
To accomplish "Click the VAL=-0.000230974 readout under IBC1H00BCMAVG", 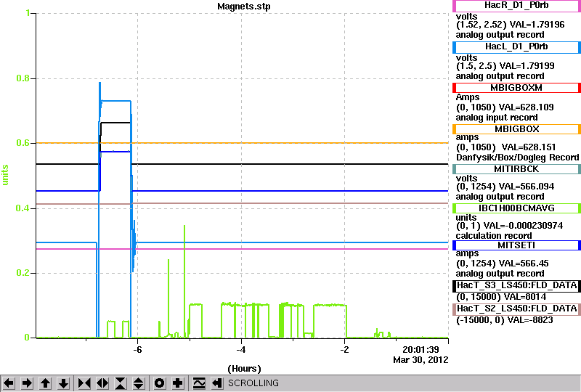I will [x=523, y=226].
